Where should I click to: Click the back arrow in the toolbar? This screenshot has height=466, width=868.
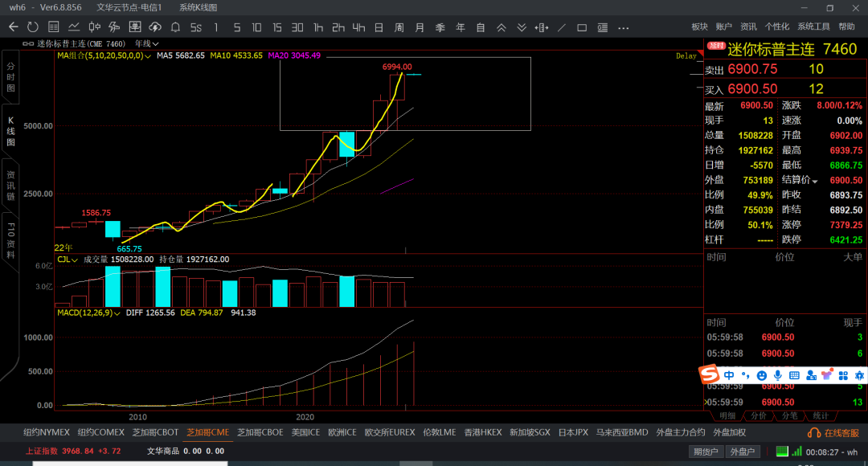tap(13, 27)
